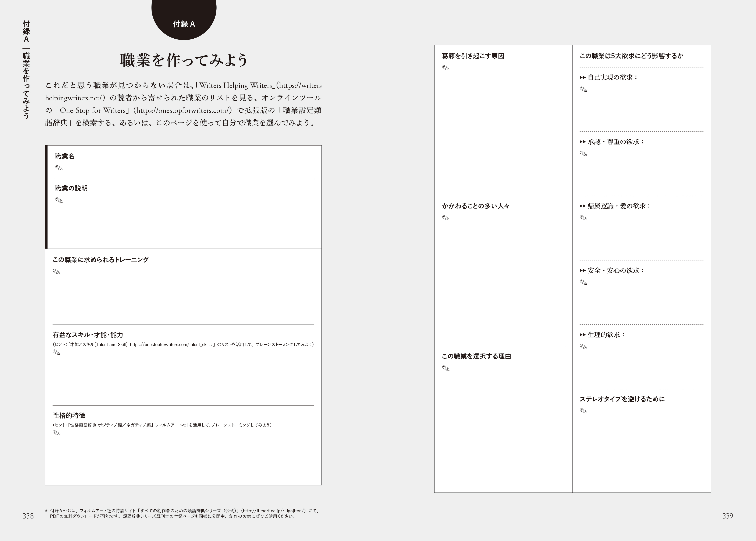Click pencil icon under かかわることの多い人々
Viewport: 756px width, 541px height.
tap(446, 218)
